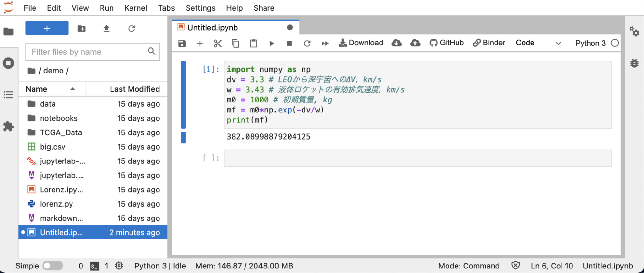Click the Binder toolbar link

click(x=489, y=43)
